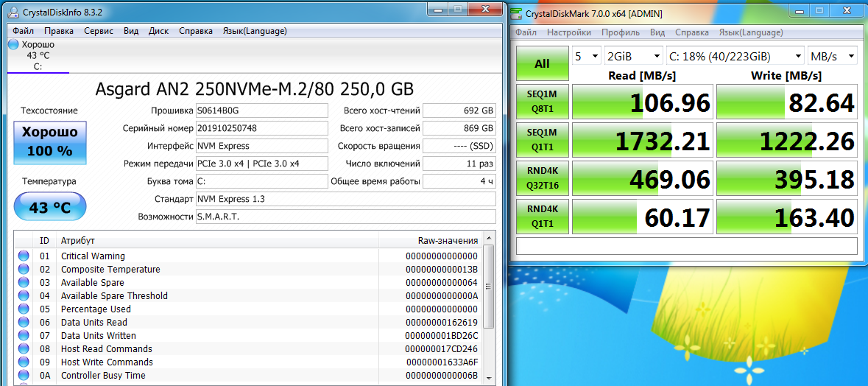
Task: Open Язык(Language) menu in CrystalDiskInfo
Action: coord(255,31)
